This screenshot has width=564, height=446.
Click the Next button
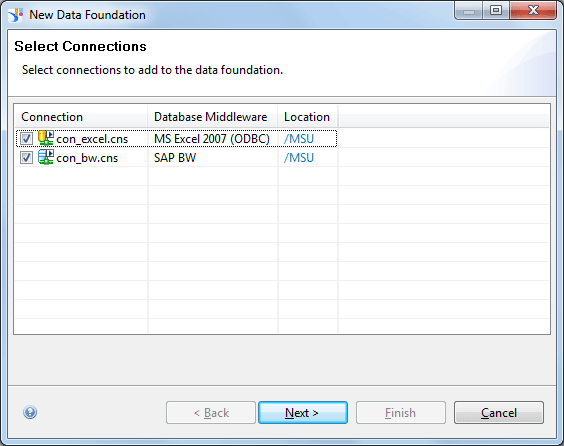(303, 413)
